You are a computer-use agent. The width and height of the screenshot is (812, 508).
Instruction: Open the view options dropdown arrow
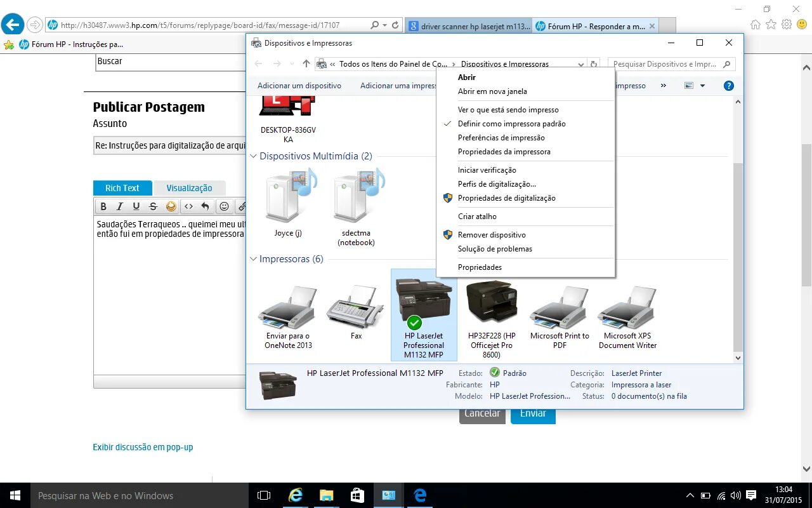(702, 86)
